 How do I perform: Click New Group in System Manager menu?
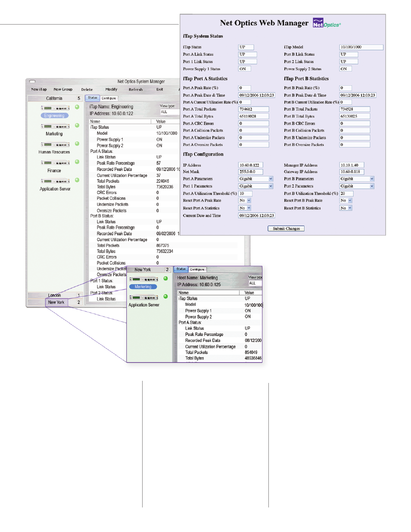coord(63,90)
